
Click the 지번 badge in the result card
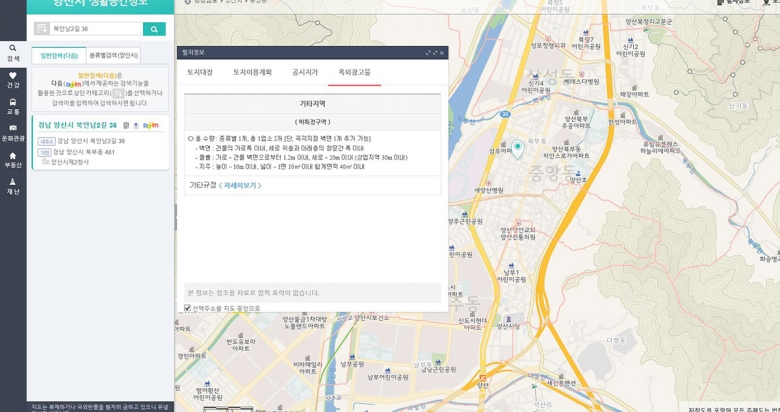[44, 152]
